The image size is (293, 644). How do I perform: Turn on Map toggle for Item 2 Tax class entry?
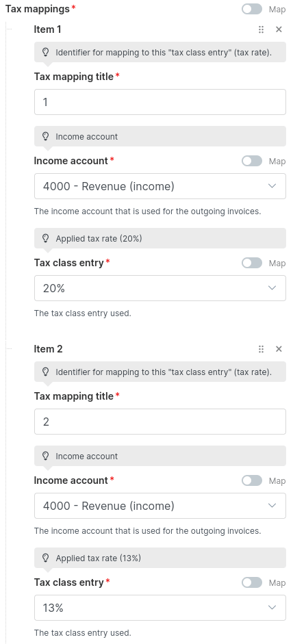pyautogui.click(x=251, y=582)
